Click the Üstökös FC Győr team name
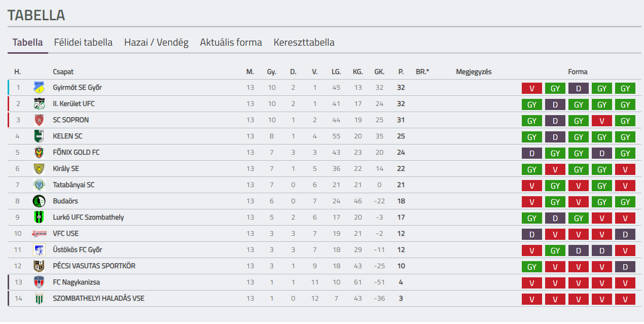 point(77,250)
